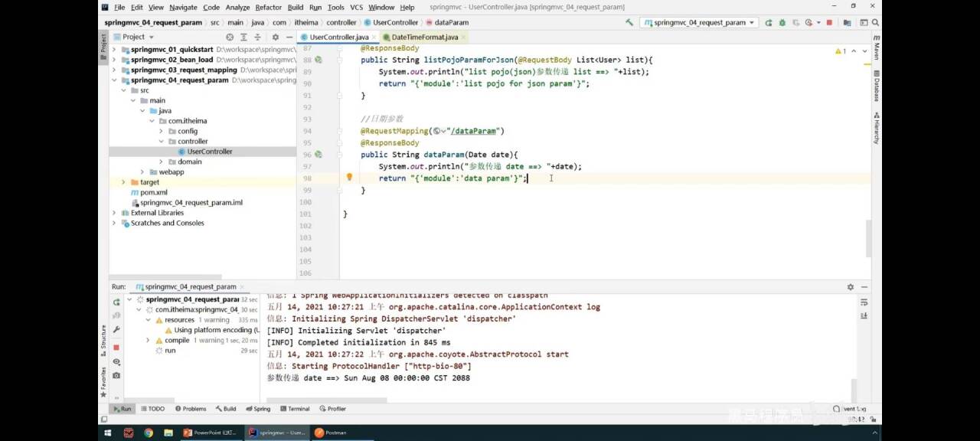Click the wrench icon in Run panel
This screenshot has height=441, width=980.
pos(116,329)
